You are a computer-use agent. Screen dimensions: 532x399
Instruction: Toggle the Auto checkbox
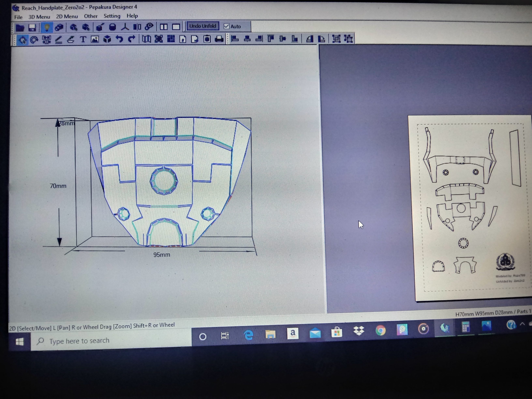[227, 26]
